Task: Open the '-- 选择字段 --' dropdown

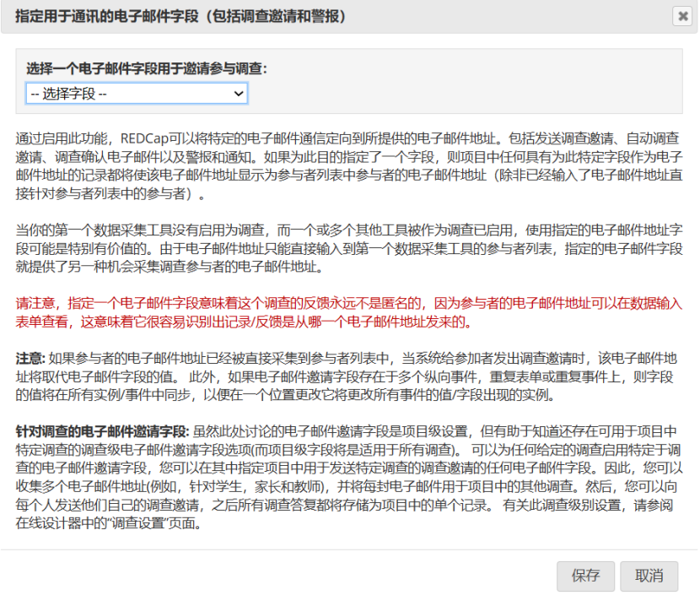Action: (x=137, y=94)
